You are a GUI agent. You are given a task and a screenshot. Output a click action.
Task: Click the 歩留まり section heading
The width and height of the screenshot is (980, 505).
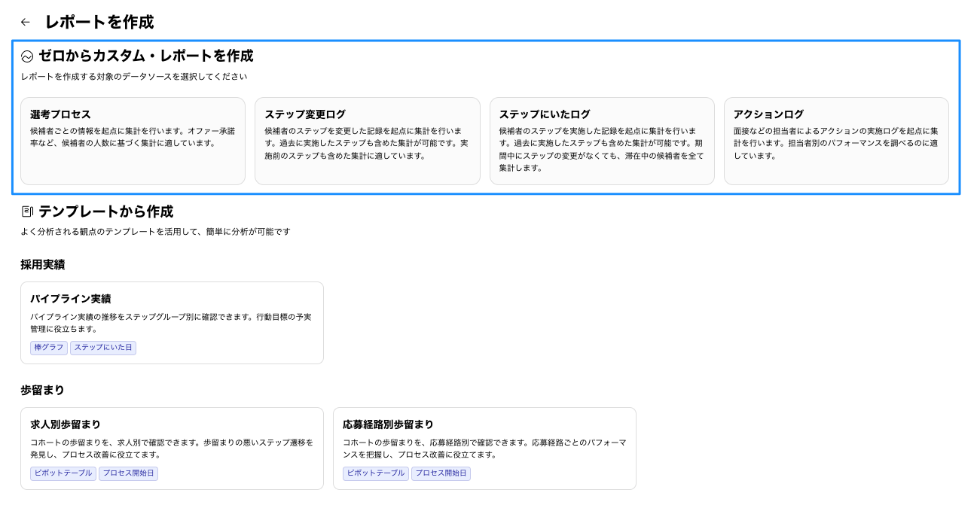(42, 391)
